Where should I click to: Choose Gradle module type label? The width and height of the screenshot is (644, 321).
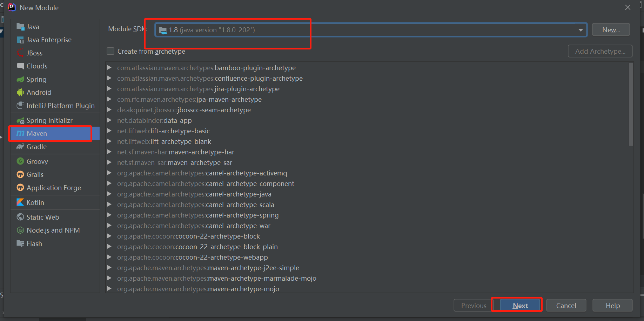[x=36, y=147]
